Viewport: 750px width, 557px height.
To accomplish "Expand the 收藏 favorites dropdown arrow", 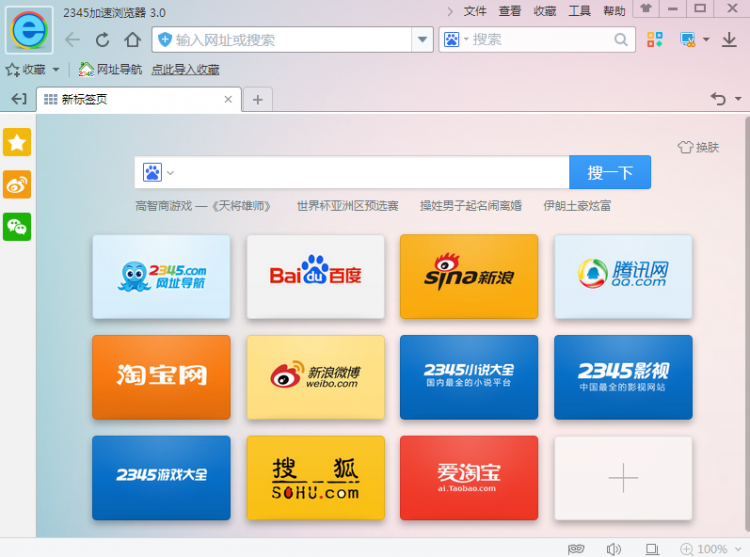I will (56, 70).
